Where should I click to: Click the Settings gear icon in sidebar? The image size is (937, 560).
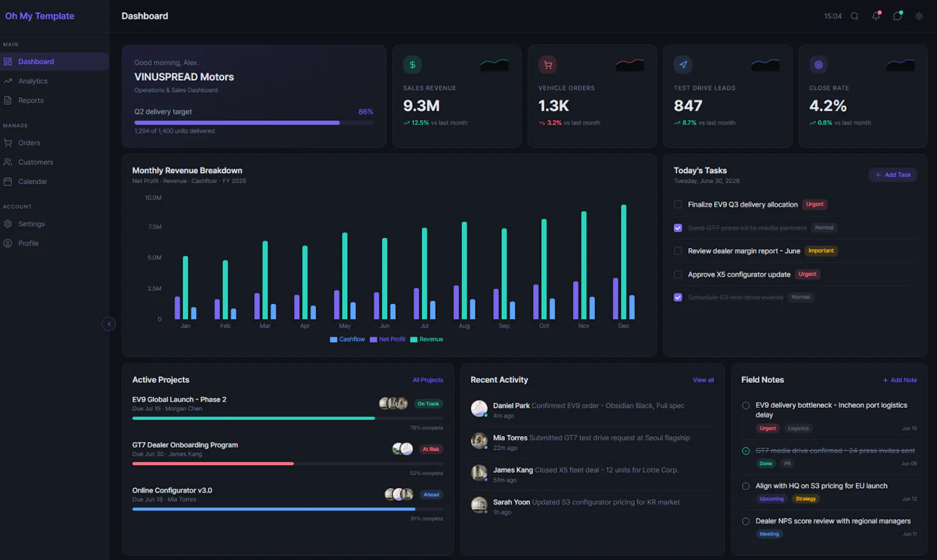pyautogui.click(x=8, y=224)
